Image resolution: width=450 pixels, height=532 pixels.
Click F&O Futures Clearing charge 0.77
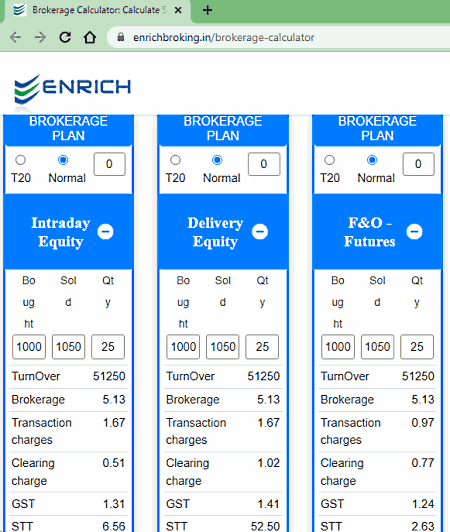tap(423, 463)
